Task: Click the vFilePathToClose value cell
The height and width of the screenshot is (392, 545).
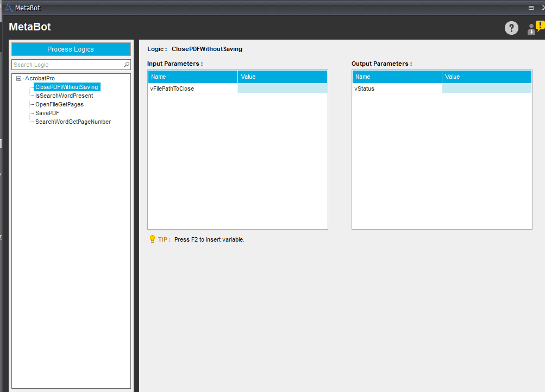Action: (x=282, y=88)
